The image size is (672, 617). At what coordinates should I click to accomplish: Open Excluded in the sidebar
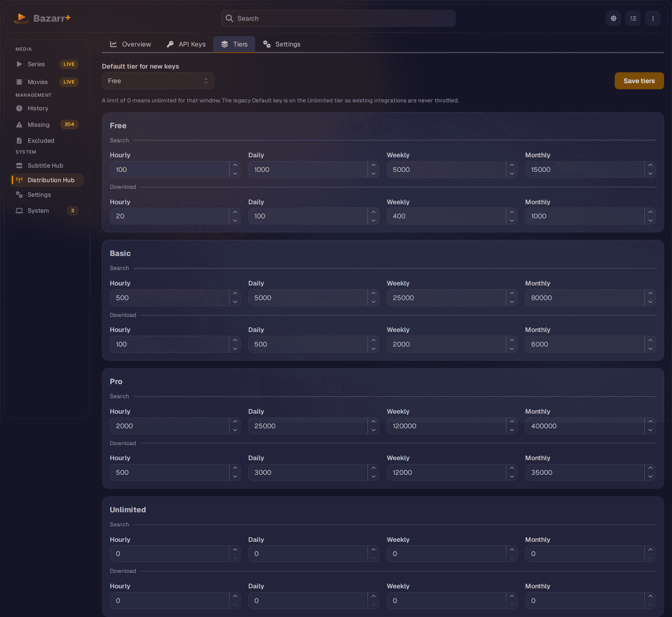point(47,141)
